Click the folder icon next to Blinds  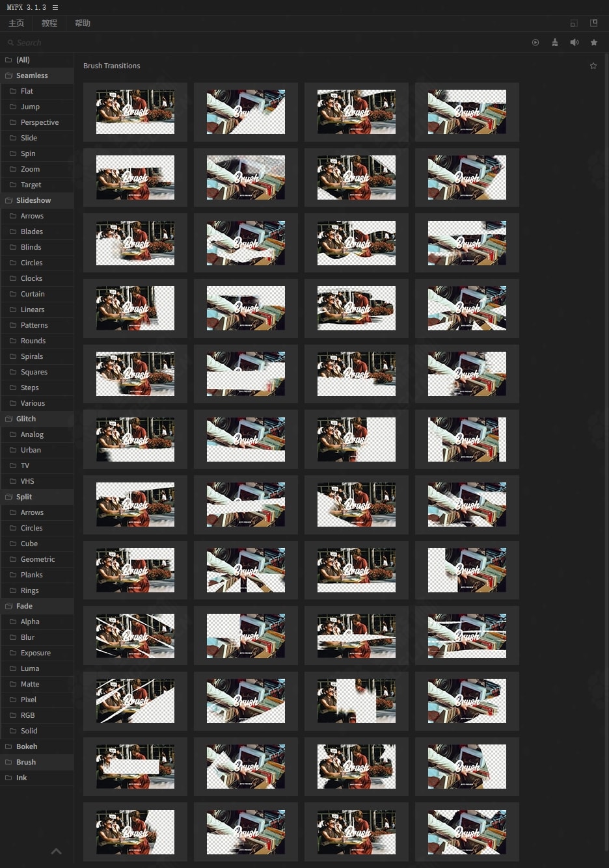(x=13, y=247)
